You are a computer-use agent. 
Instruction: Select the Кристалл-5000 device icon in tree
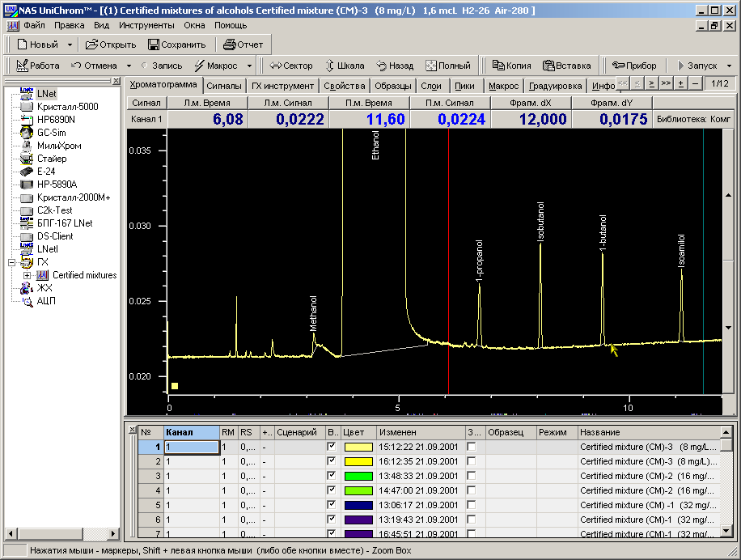click(x=27, y=107)
